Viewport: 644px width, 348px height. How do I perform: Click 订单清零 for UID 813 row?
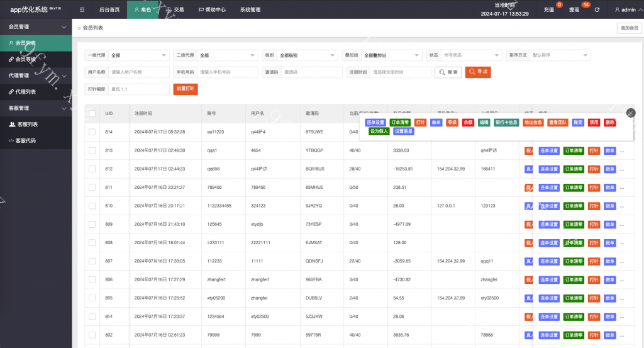(x=574, y=151)
